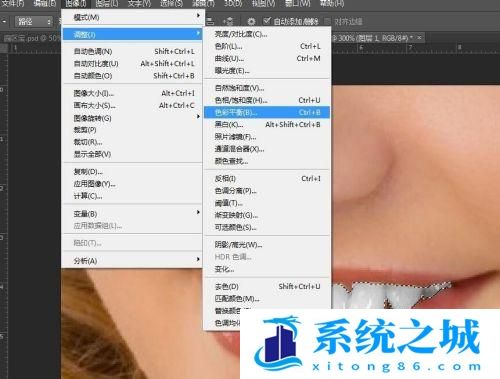Open the 文字(Y) menu
The image size is (500, 379).
point(139,4)
